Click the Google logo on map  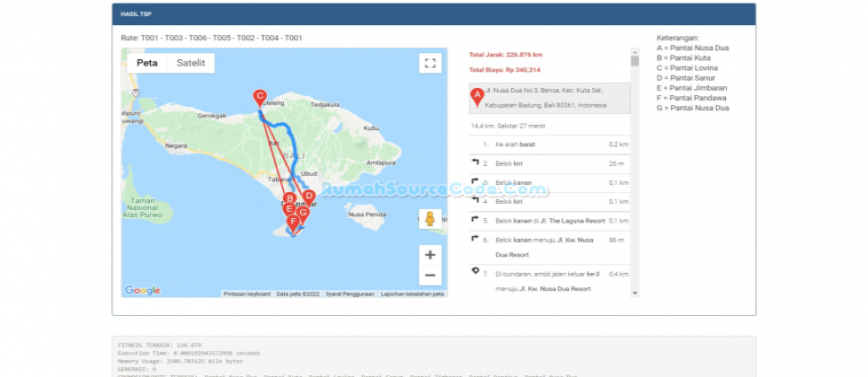coord(143,290)
